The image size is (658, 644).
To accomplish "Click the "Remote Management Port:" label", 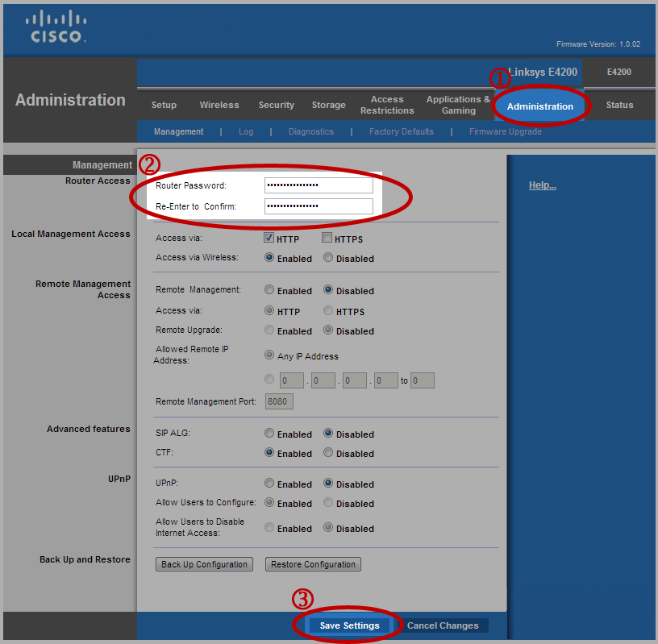I will click(x=206, y=401).
